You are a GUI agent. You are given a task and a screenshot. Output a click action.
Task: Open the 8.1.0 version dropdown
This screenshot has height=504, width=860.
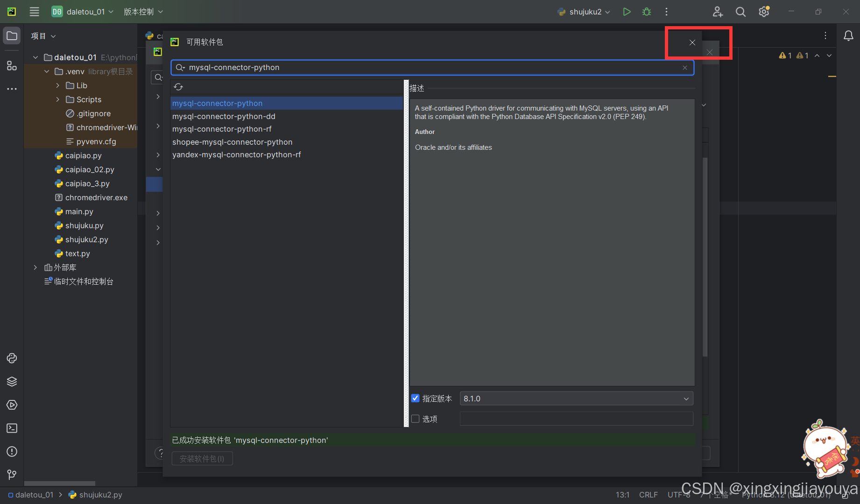coord(685,399)
